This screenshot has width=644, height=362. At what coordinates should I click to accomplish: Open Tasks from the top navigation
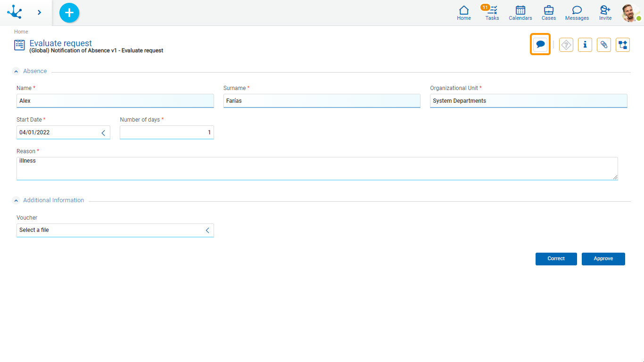point(492,13)
